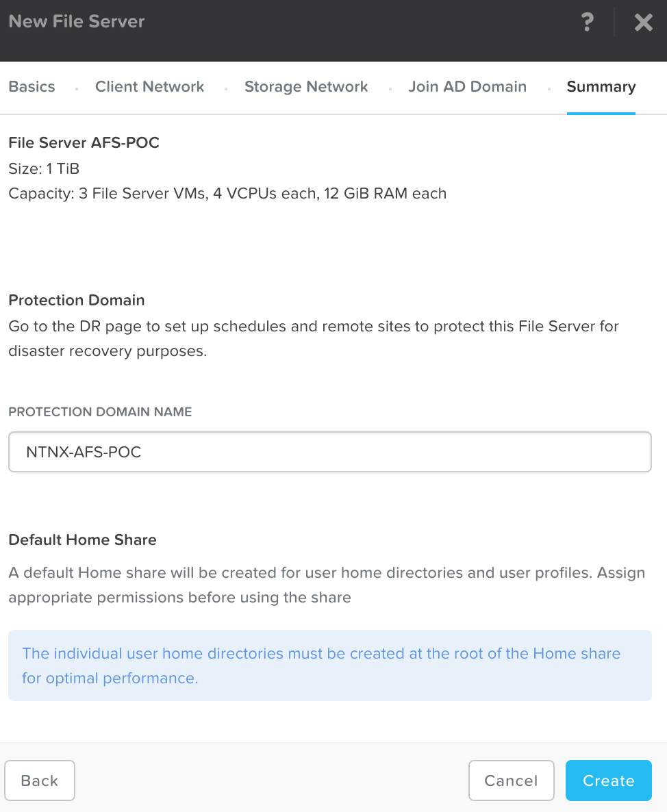Close the New File Server dialog
667x812 pixels.
coord(643,23)
